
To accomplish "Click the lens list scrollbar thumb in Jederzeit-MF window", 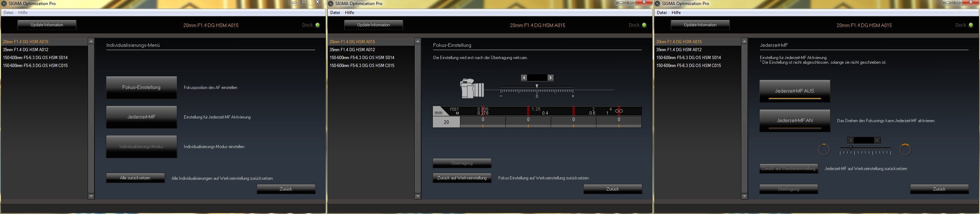I will [744, 119].
